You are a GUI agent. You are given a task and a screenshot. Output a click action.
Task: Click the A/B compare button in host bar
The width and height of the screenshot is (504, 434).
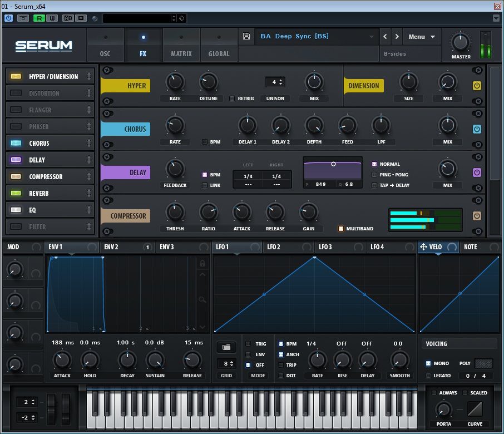coord(68,18)
